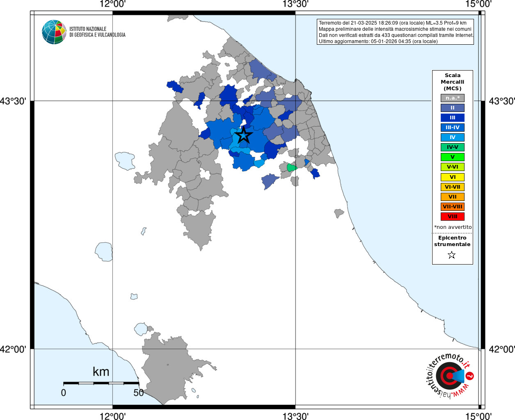Viewport: 515px width, 420px height.
Task: Click the right 43°30' latitude label
Action: pyautogui.click(x=501, y=101)
